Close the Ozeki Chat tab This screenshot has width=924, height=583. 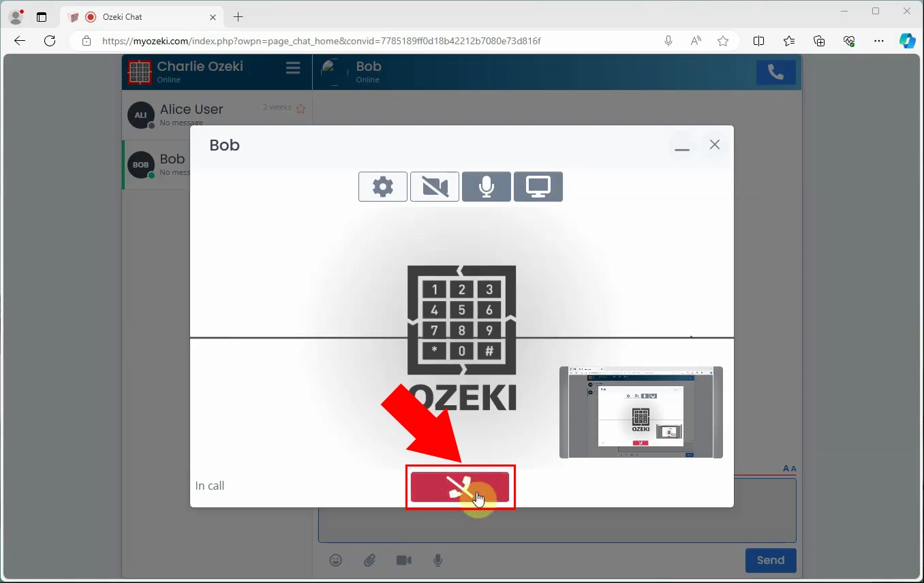coord(213,17)
